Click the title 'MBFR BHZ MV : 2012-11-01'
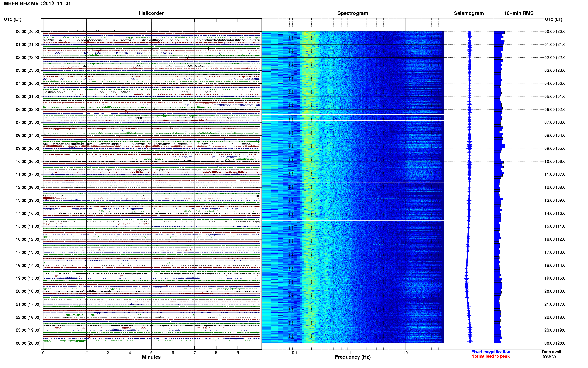Viewport: 588px width, 368px height. click(x=37, y=4)
